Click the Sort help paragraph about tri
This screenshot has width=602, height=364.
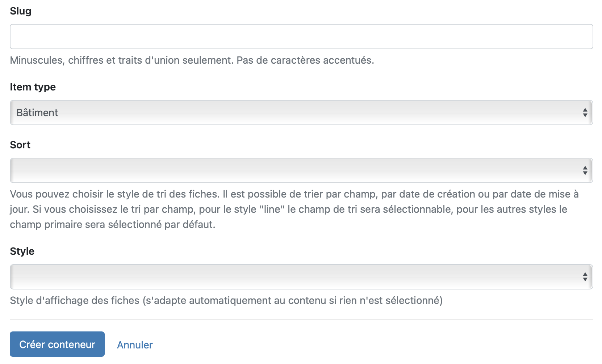point(293,209)
